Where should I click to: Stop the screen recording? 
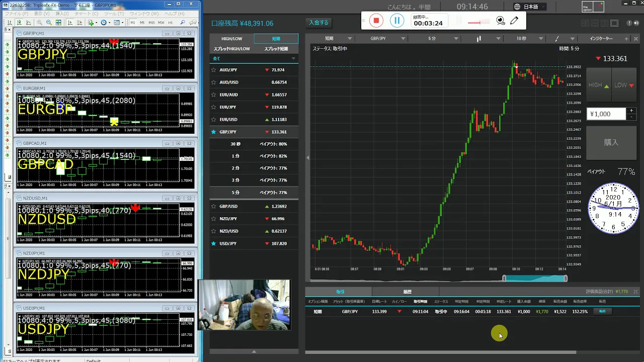(x=376, y=21)
